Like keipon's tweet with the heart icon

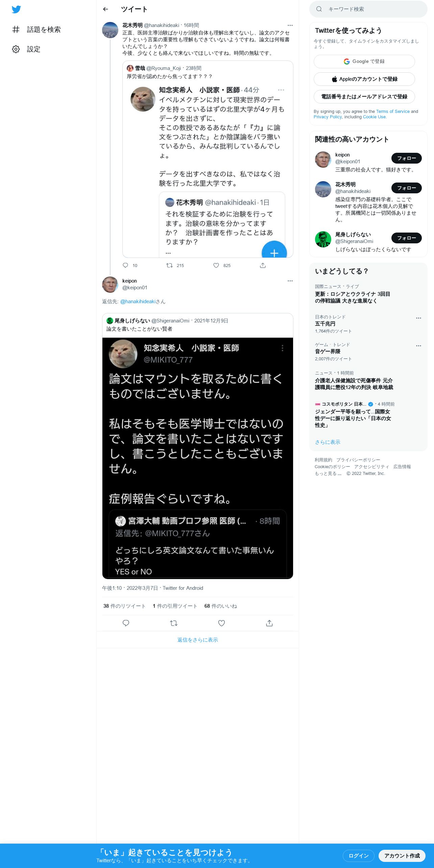coord(221,623)
